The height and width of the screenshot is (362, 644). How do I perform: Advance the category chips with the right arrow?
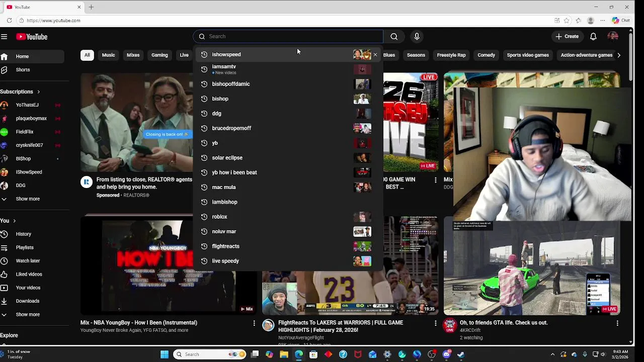click(619, 55)
